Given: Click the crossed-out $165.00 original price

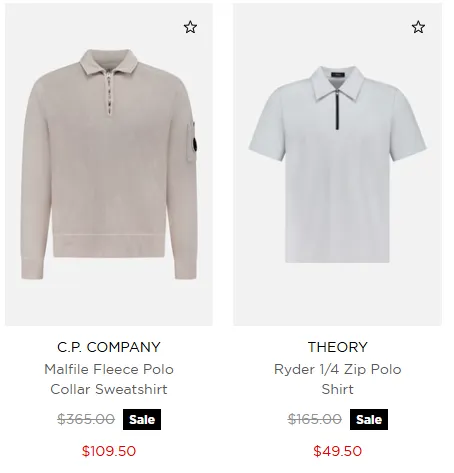Looking at the screenshot, I should click(315, 419).
